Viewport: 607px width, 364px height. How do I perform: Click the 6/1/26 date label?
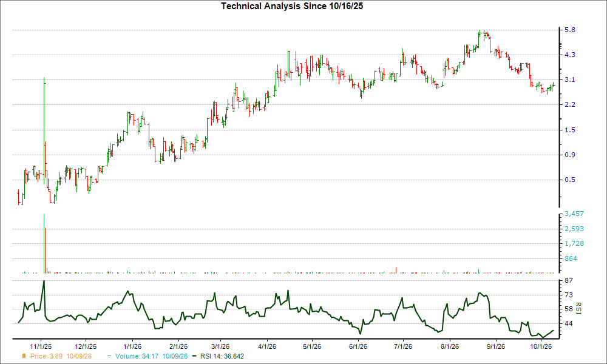pyautogui.click(x=358, y=346)
